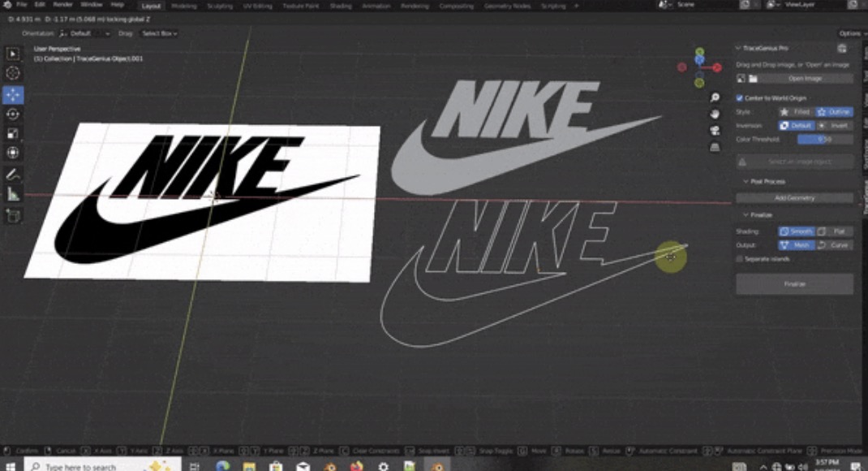Open the Window menu

tap(92, 4)
